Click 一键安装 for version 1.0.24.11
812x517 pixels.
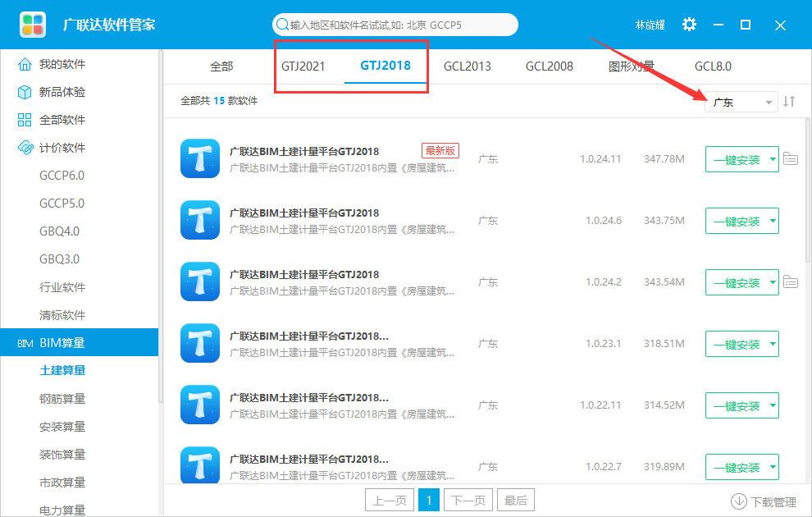coord(737,159)
